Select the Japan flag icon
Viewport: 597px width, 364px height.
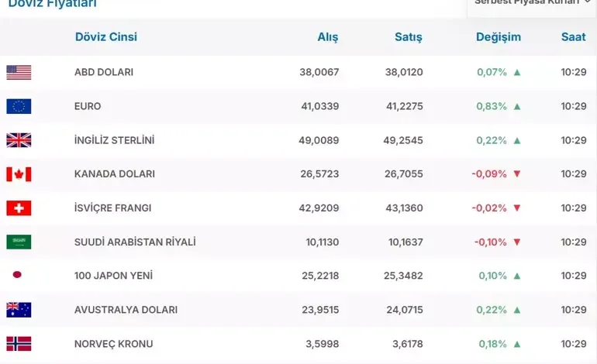(17, 275)
